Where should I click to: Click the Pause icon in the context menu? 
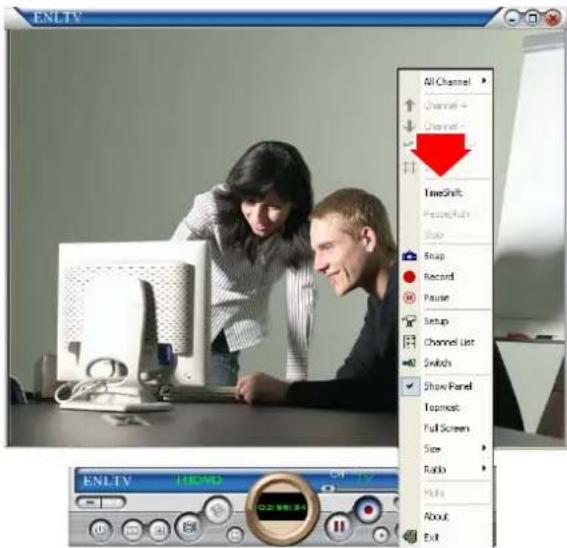point(409,298)
